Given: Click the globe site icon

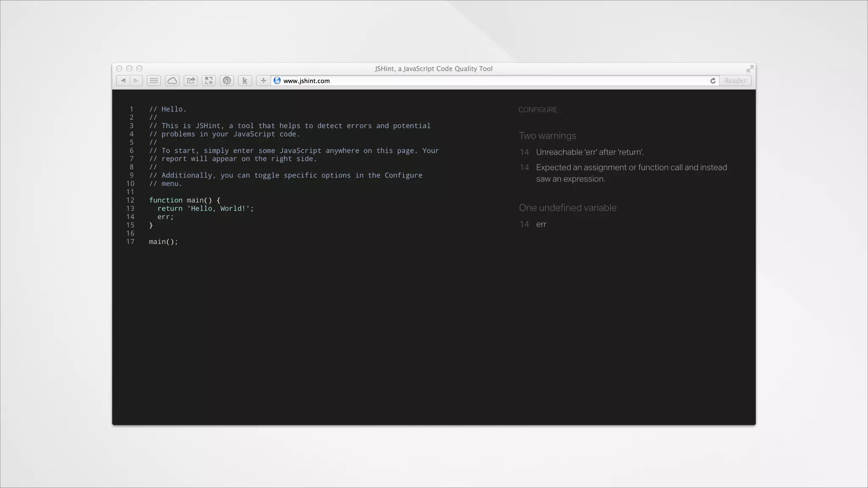Looking at the screenshot, I should 277,80.
